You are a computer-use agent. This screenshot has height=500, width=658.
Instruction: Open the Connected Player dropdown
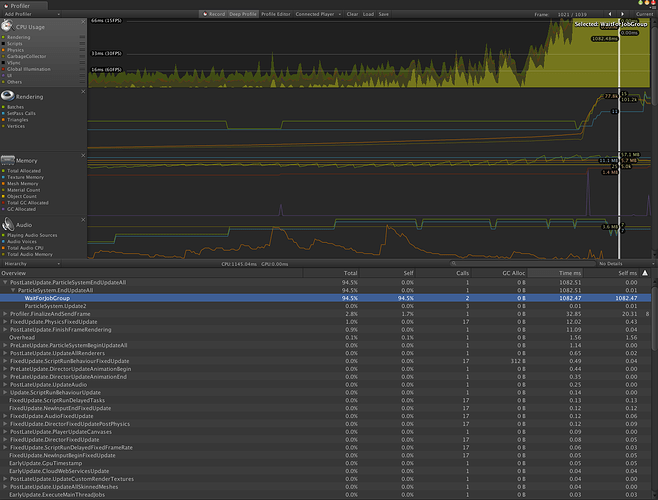[x=318, y=15]
